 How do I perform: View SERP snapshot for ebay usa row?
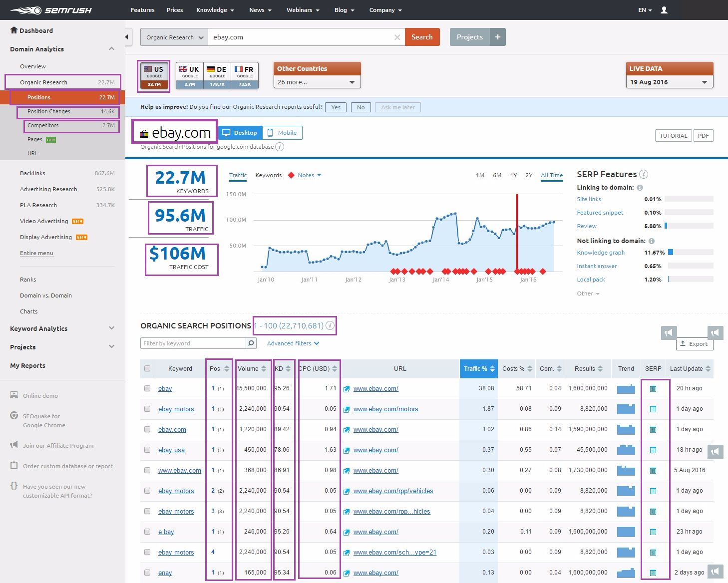(x=653, y=450)
